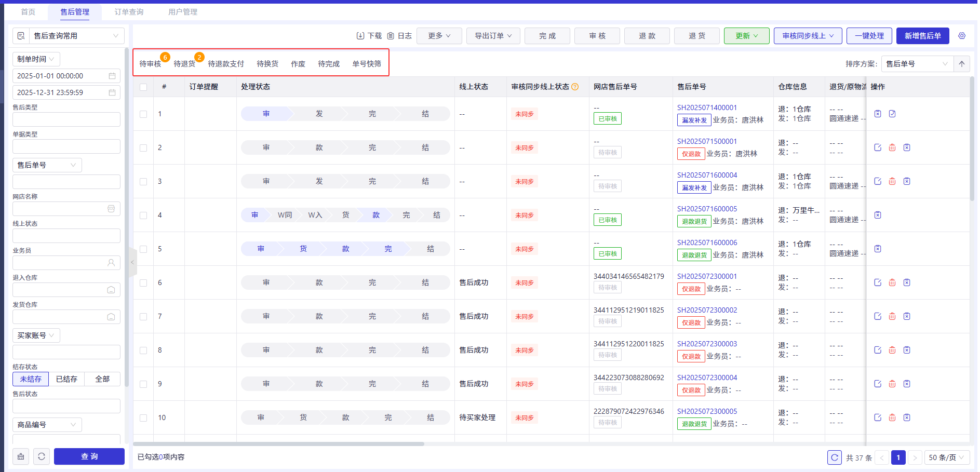Image resolution: width=980 pixels, height=472 pixels.
Task: Click the 日志 log icon in toolbar
Action: (x=391, y=36)
